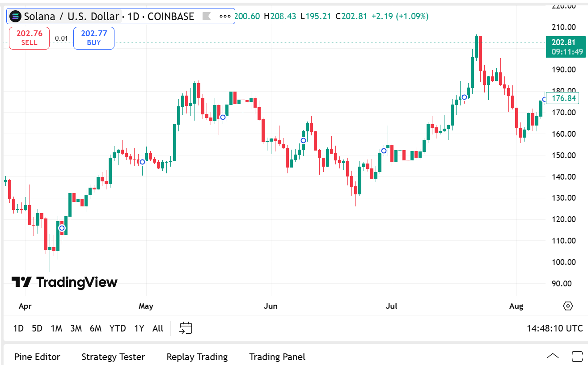588x365 pixels.
Task: Click the 190.00 price axis label
Action: point(564,70)
